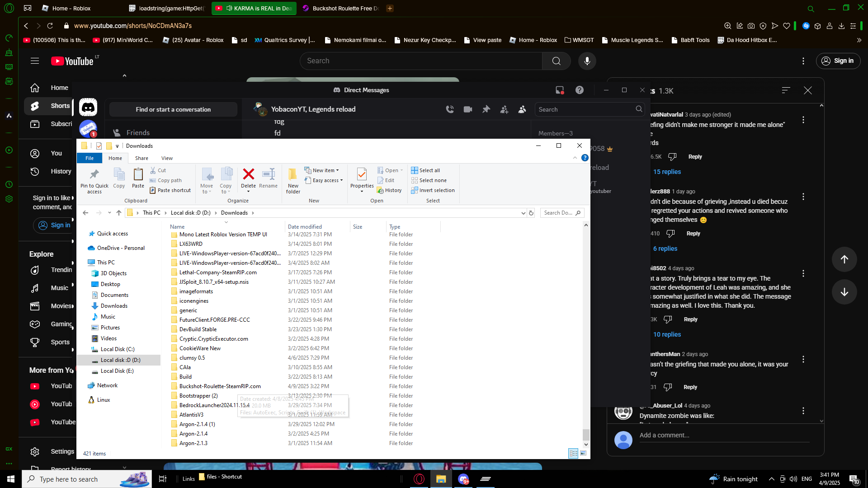The height and width of the screenshot is (488, 868).
Task: Open address bar history dropdown
Action: (524, 213)
